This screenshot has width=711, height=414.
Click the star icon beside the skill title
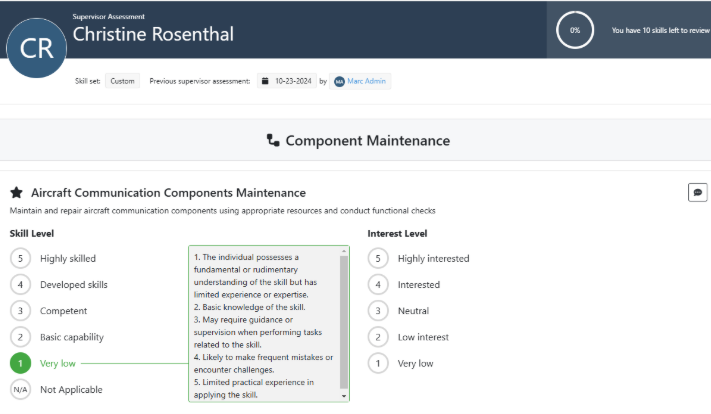click(17, 192)
